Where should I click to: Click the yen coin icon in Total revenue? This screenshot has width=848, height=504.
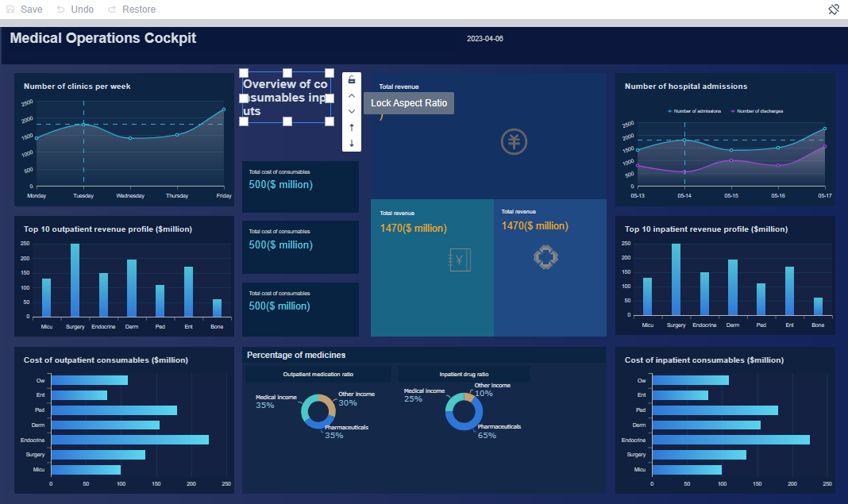click(x=514, y=142)
